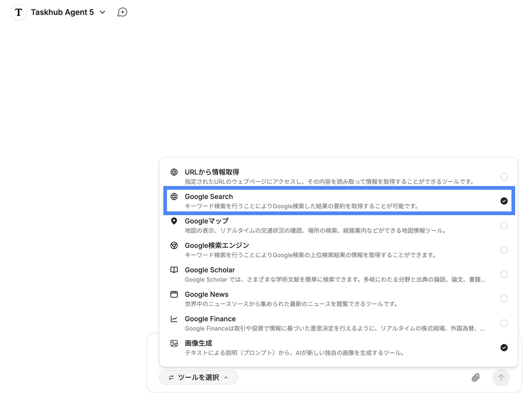Click the new chat icon
Viewport: 532px width, 398px height.
pyautogui.click(x=122, y=12)
